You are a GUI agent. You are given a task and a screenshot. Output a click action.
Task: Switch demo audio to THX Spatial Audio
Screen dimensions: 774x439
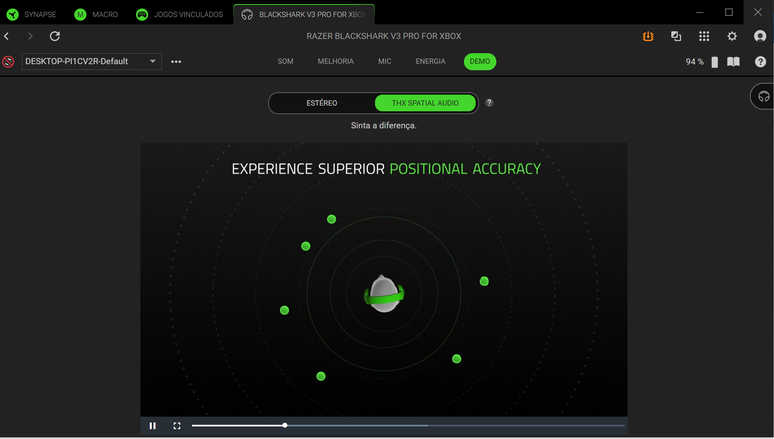click(425, 103)
